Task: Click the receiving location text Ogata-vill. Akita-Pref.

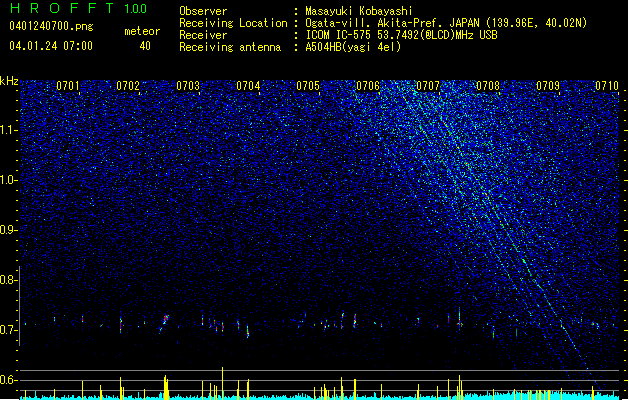Action: pyautogui.click(x=372, y=23)
